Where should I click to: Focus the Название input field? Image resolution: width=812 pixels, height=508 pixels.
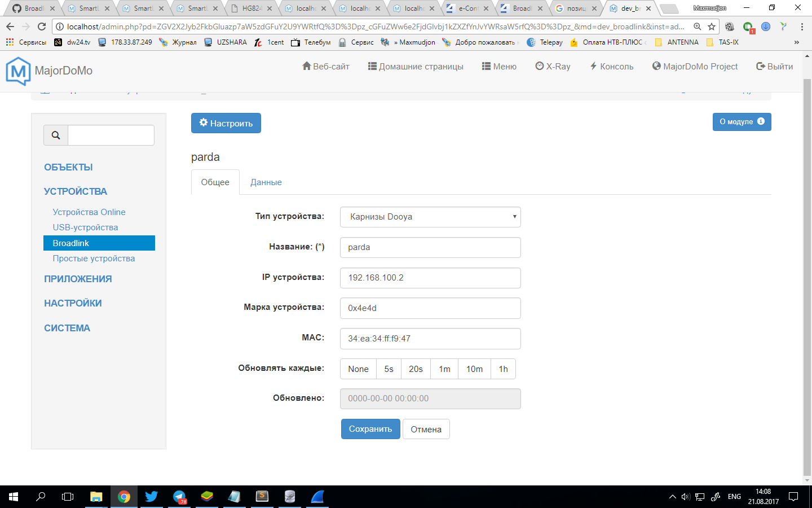[430, 247]
